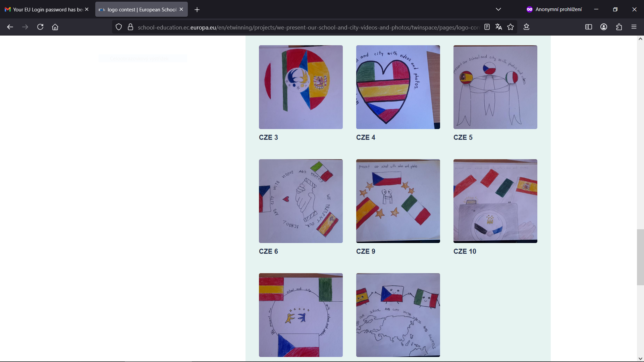Click the vertical scrollbar thumb
Viewport: 644px width, 362px height.
pyautogui.click(x=640, y=257)
